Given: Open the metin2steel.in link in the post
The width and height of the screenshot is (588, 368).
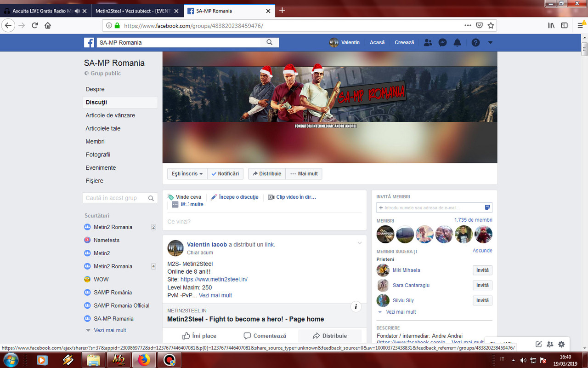Looking at the screenshot, I should 214,279.
